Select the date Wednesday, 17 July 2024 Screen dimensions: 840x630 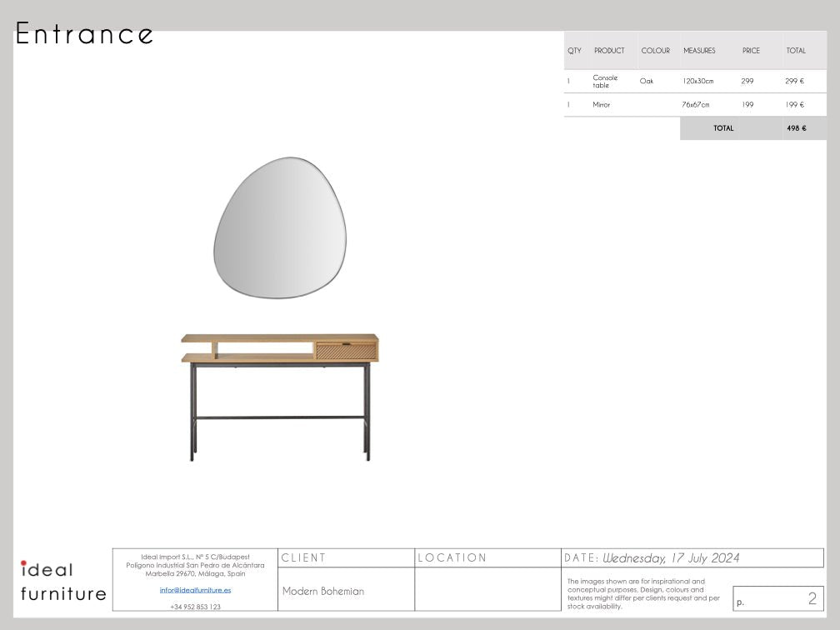[x=671, y=558]
